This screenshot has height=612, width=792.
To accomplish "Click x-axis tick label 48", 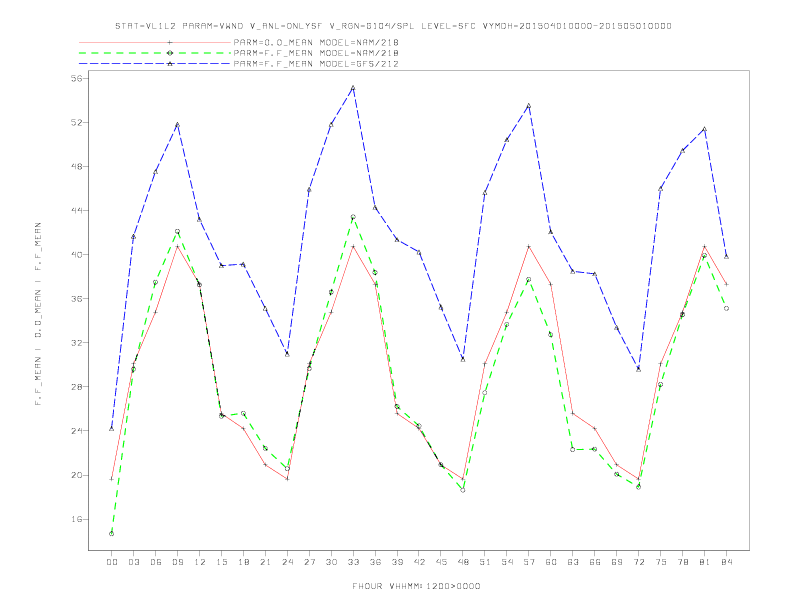I will point(463,562).
